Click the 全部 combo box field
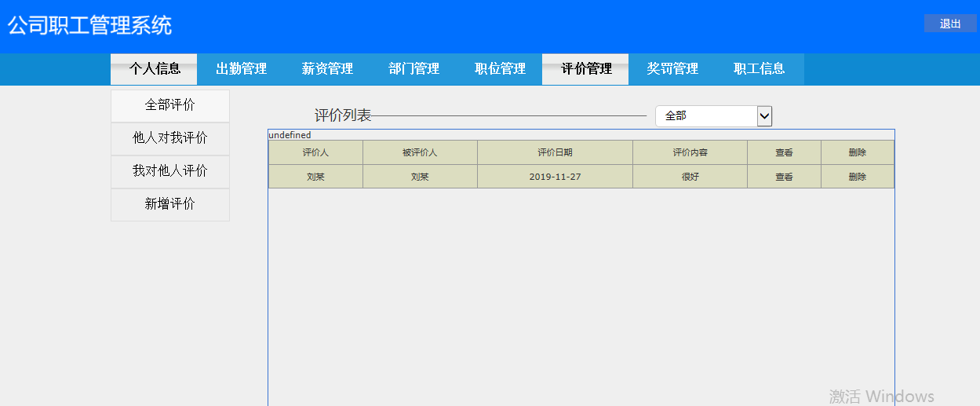This screenshot has width=980, height=406. (713, 116)
